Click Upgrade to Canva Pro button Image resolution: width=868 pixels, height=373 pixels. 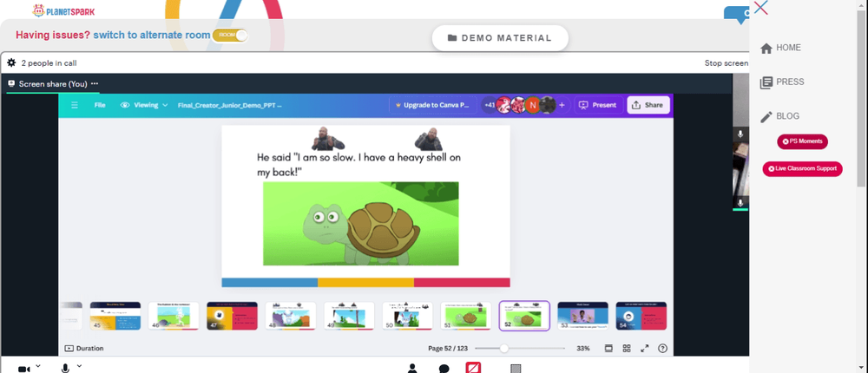[433, 105]
